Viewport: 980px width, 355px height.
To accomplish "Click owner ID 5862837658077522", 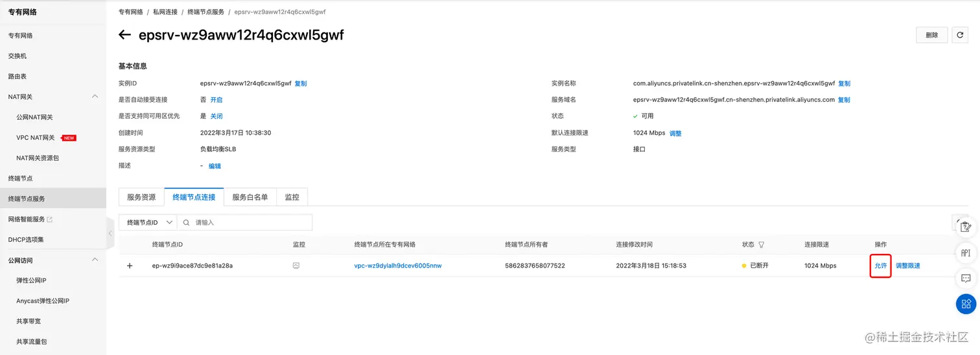I will coord(535,266).
